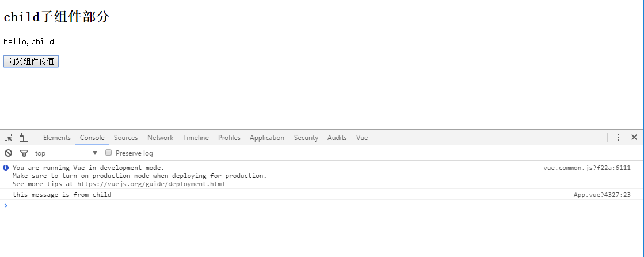This screenshot has height=257, width=644.
Task: Go to the Application tab
Action: tap(267, 138)
